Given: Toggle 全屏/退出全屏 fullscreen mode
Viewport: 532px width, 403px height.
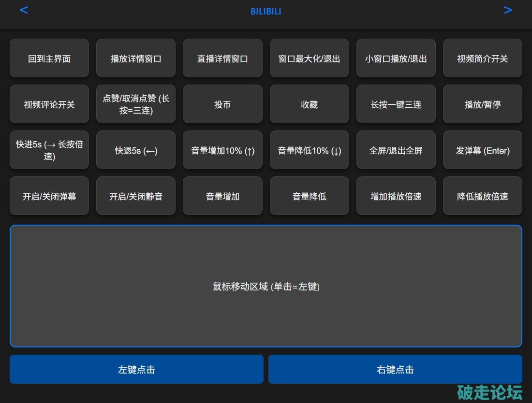Looking at the screenshot, I should 396,150.
